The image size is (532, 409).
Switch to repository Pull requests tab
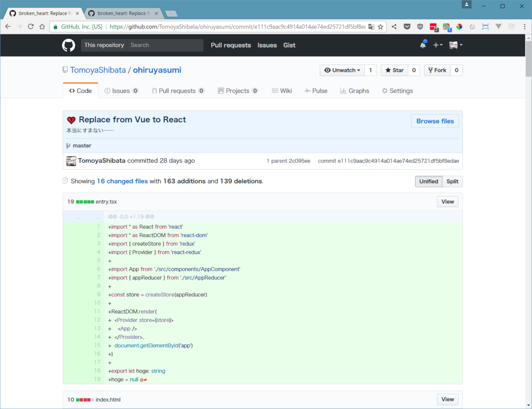(x=178, y=91)
